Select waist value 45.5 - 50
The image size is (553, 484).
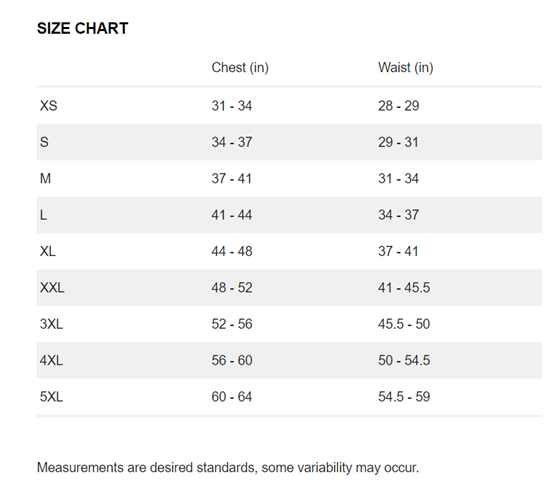404,324
